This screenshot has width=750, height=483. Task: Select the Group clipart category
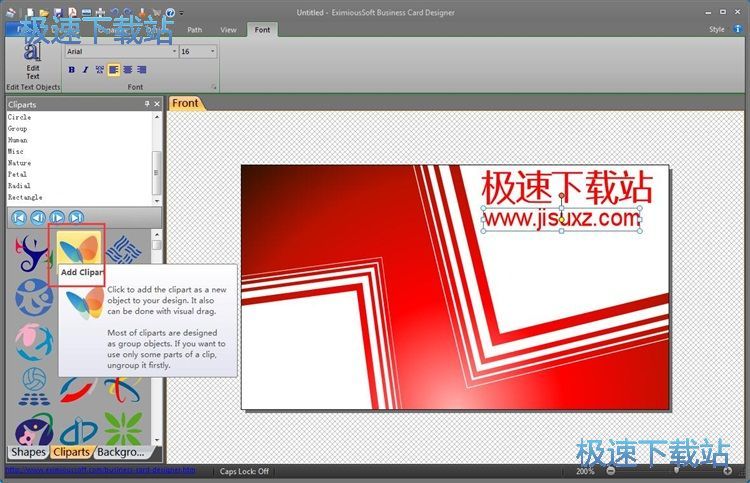[x=17, y=129]
